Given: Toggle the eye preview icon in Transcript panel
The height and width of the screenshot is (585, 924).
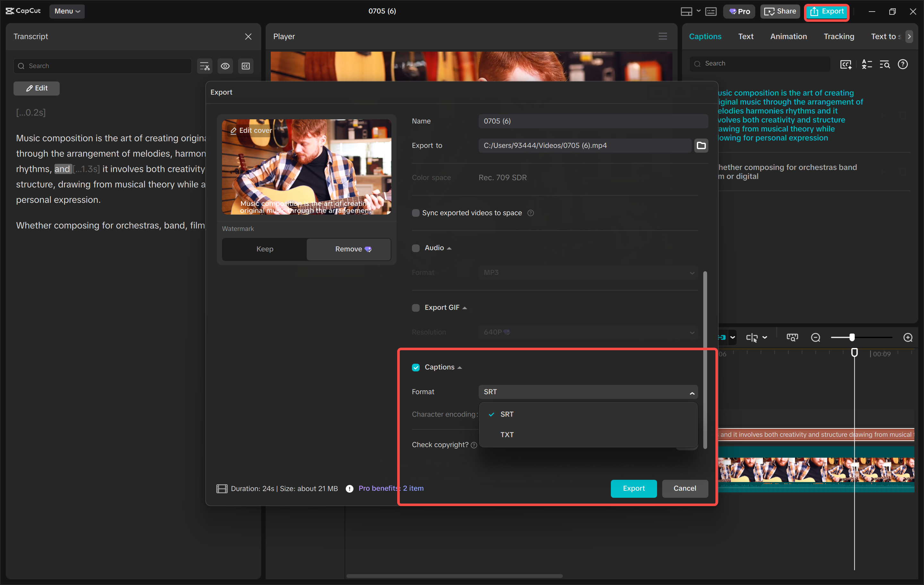Looking at the screenshot, I should click(x=225, y=66).
